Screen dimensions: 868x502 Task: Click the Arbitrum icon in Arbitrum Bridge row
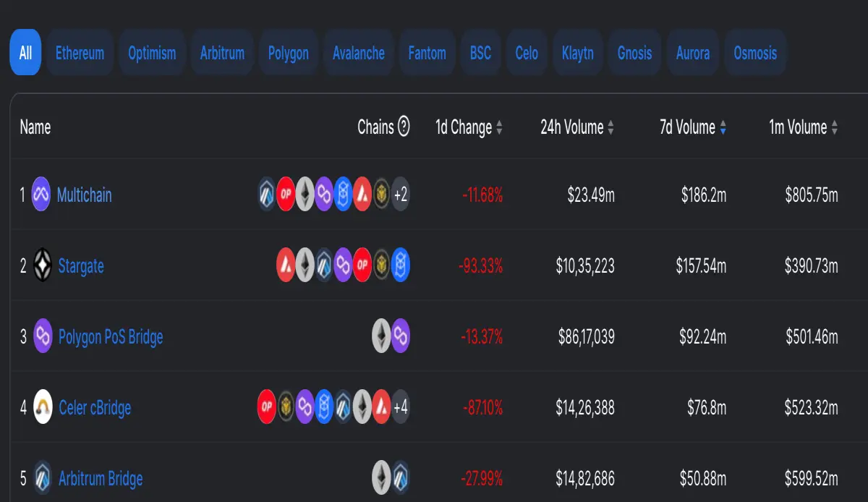click(401, 479)
